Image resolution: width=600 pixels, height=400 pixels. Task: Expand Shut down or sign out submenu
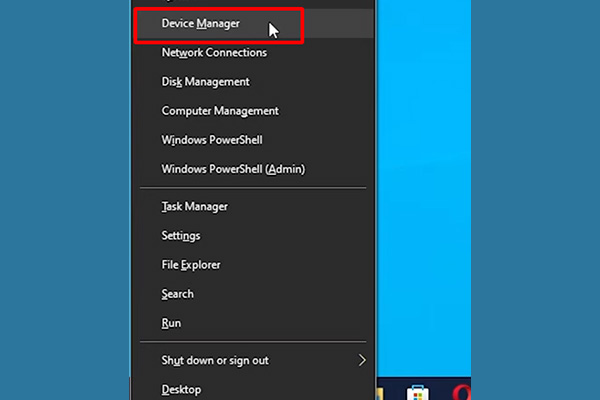click(253, 361)
